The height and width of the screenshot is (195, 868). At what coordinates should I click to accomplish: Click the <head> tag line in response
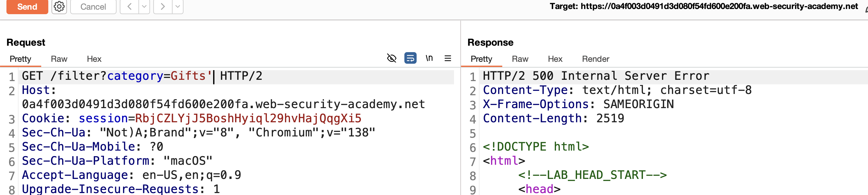coord(539,189)
